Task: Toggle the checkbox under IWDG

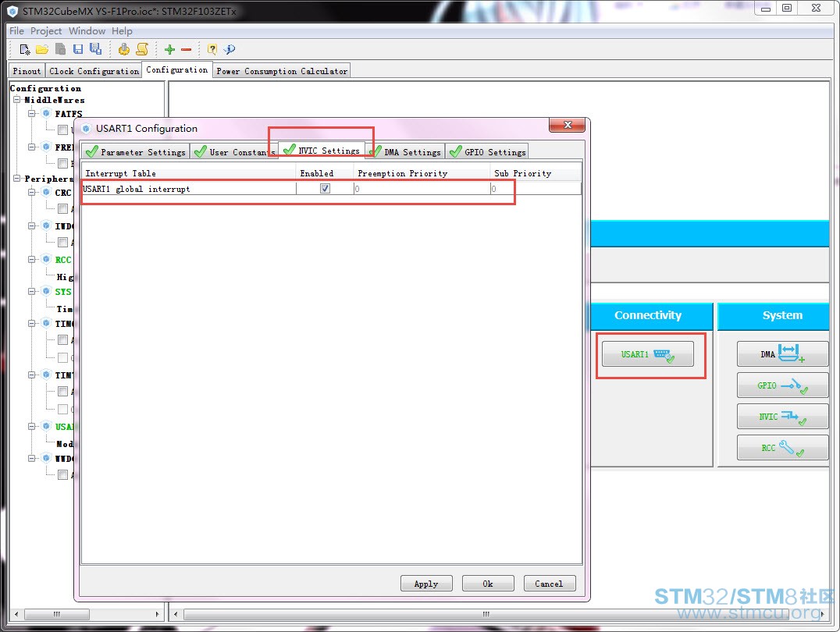Action: pyautogui.click(x=62, y=242)
